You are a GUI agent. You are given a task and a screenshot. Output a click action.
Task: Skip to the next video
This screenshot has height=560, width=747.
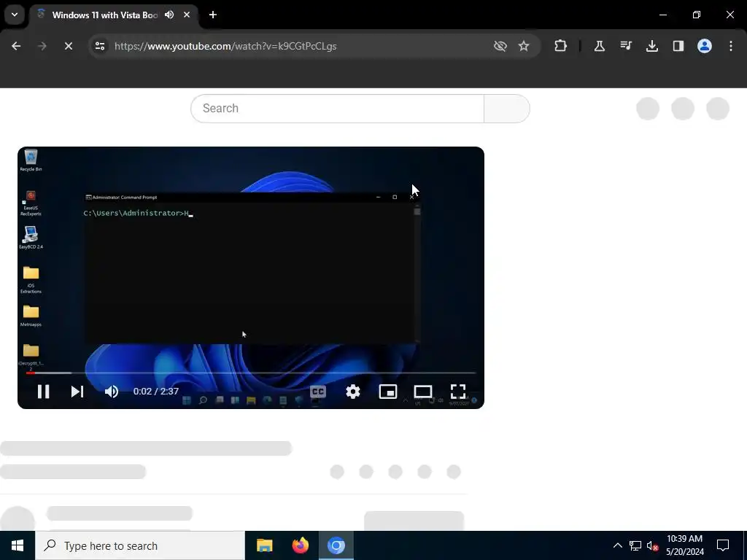(x=77, y=392)
